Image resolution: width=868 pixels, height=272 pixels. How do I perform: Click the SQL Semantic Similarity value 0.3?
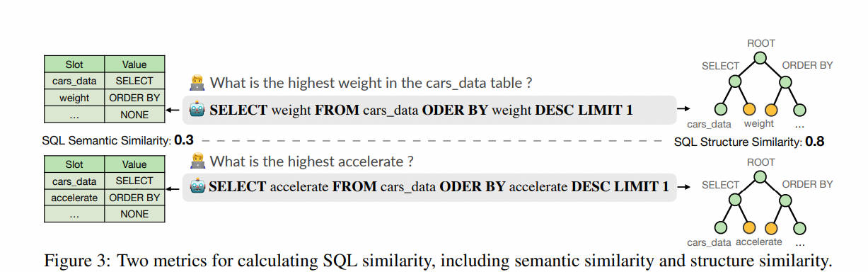(x=184, y=140)
